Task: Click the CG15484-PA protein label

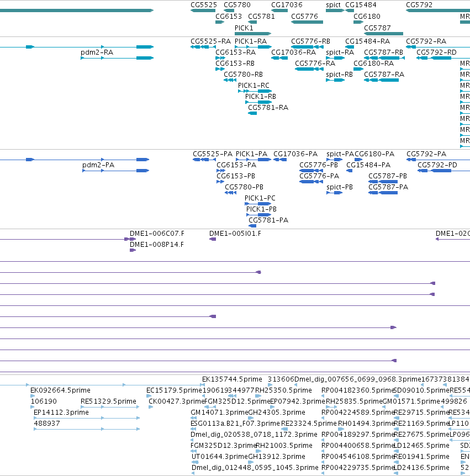Action: [x=368, y=165]
